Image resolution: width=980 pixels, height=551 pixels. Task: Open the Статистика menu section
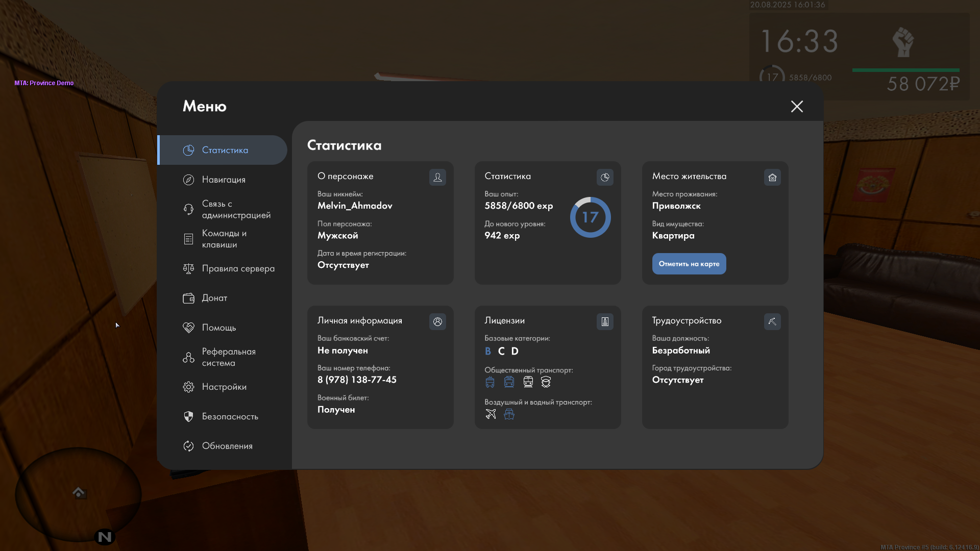[223, 150]
